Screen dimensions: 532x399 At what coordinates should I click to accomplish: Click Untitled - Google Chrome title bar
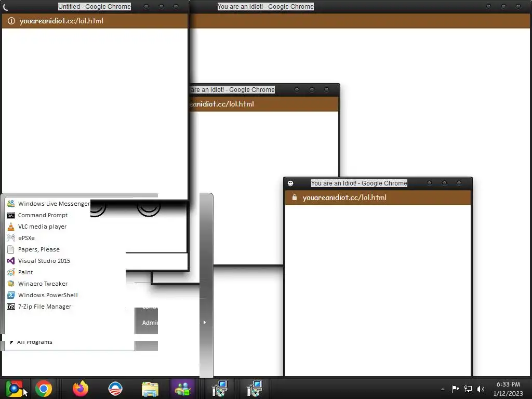95,6
